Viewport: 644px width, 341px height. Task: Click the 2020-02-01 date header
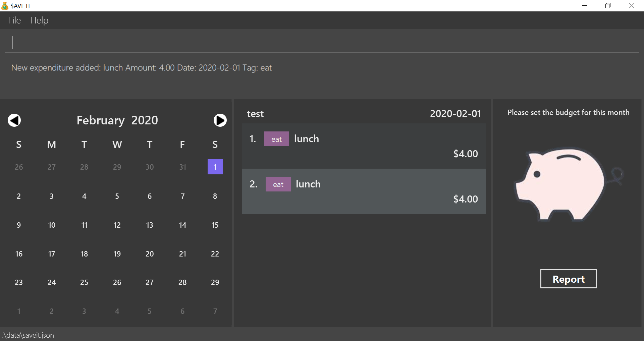455,114
